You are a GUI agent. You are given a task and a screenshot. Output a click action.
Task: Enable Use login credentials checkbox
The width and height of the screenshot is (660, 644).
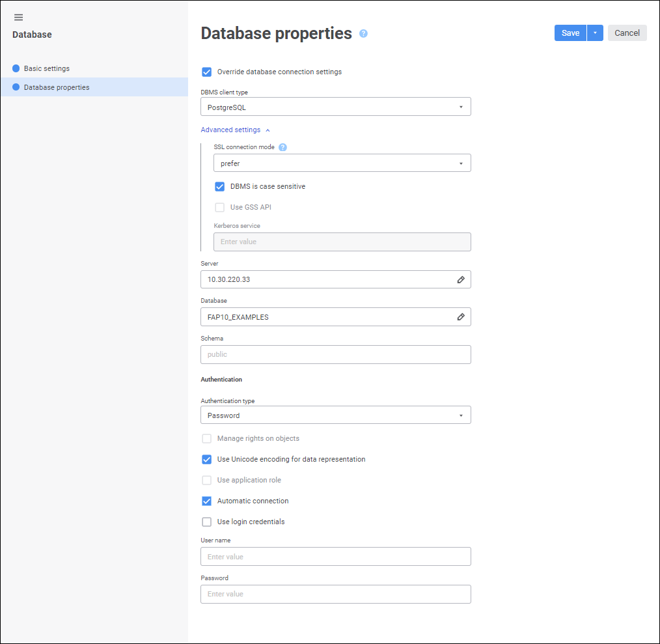coord(207,522)
